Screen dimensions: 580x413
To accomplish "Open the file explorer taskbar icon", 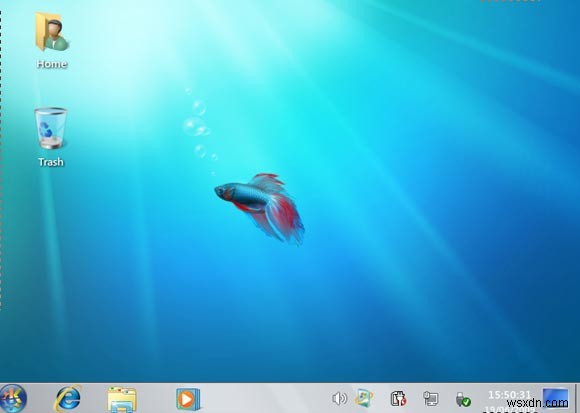I will [122, 399].
